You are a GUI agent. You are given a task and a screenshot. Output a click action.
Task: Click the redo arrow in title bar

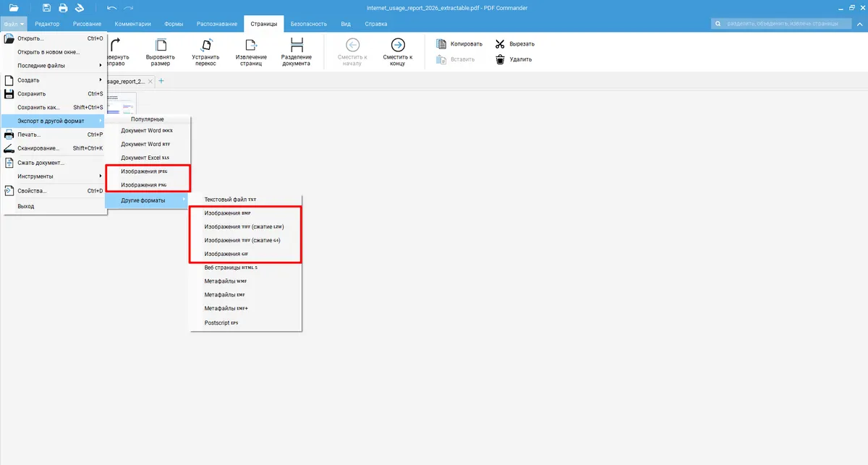[x=129, y=8]
